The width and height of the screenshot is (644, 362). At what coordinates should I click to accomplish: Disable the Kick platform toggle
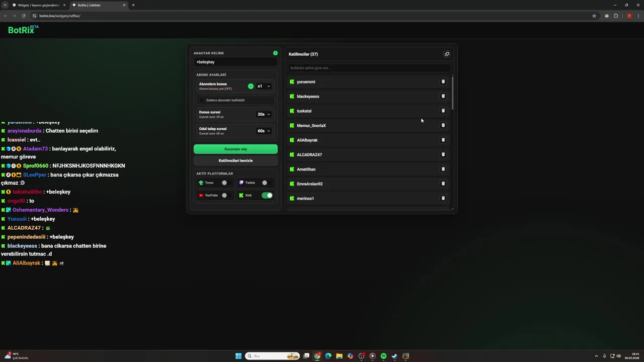(x=267, y=195)
